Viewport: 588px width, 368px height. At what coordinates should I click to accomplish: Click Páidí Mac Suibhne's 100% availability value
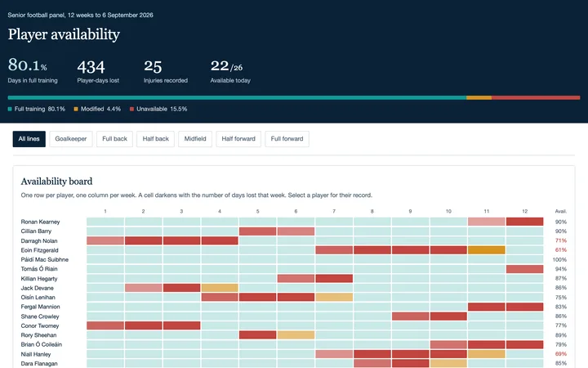click(559, 259)
